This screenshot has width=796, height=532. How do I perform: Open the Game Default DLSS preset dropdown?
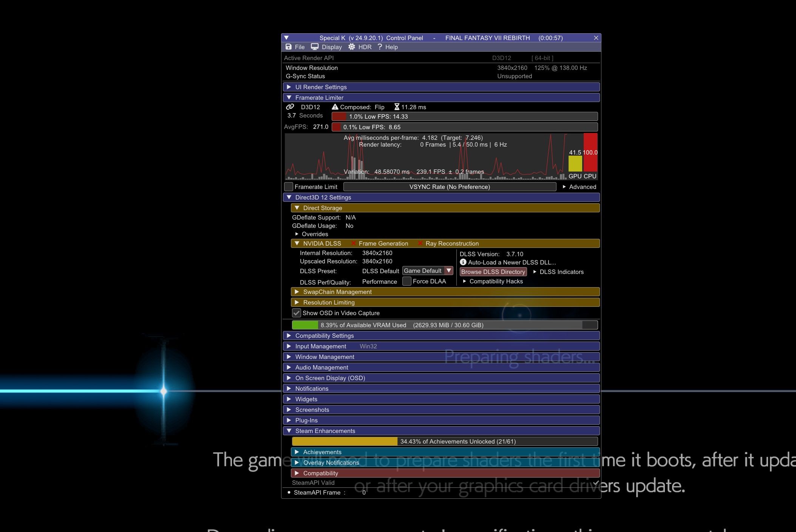[x=428, y=271]
